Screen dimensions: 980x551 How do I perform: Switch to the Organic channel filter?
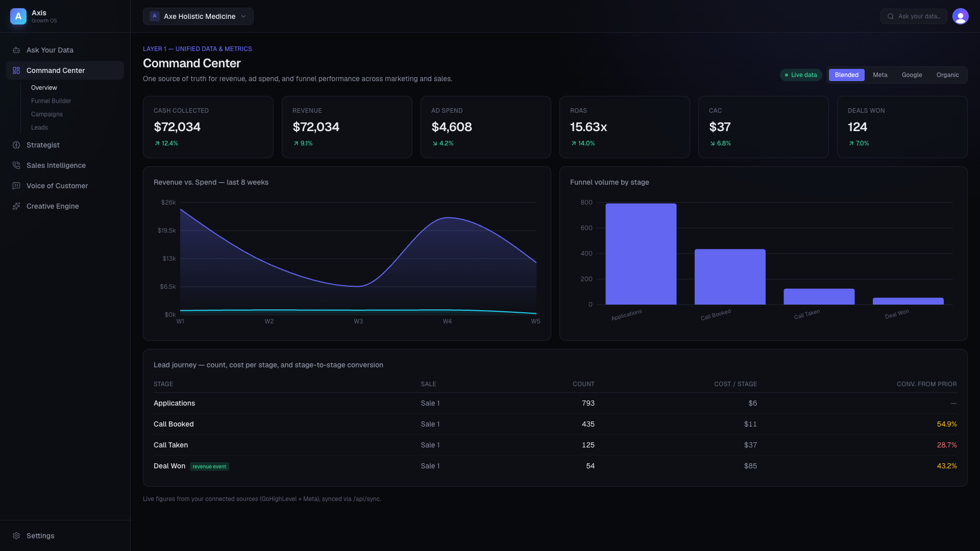coord(947,75)
